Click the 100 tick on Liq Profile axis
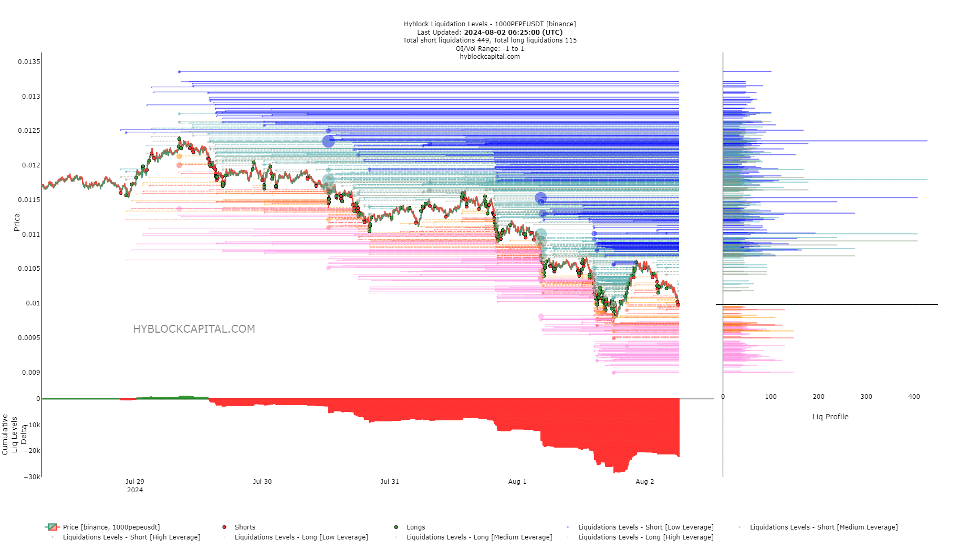980x551 pixels. pos(771,397)
